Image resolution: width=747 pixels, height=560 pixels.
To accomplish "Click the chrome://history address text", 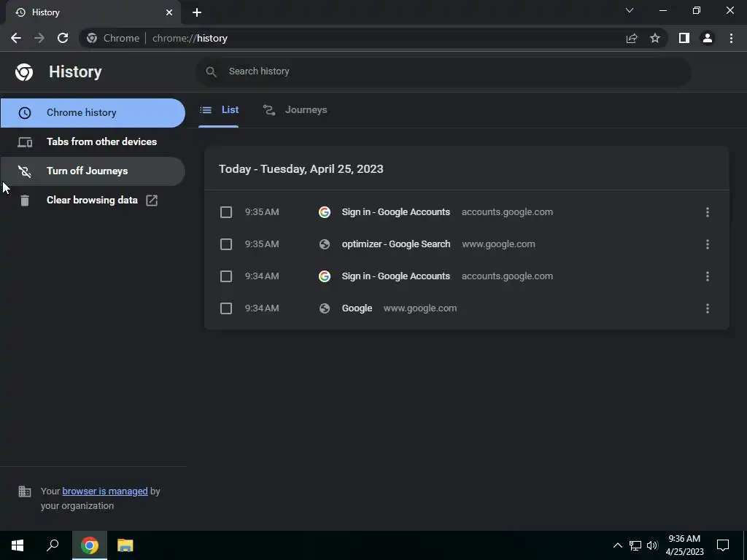I will click(x=190, y=38).
